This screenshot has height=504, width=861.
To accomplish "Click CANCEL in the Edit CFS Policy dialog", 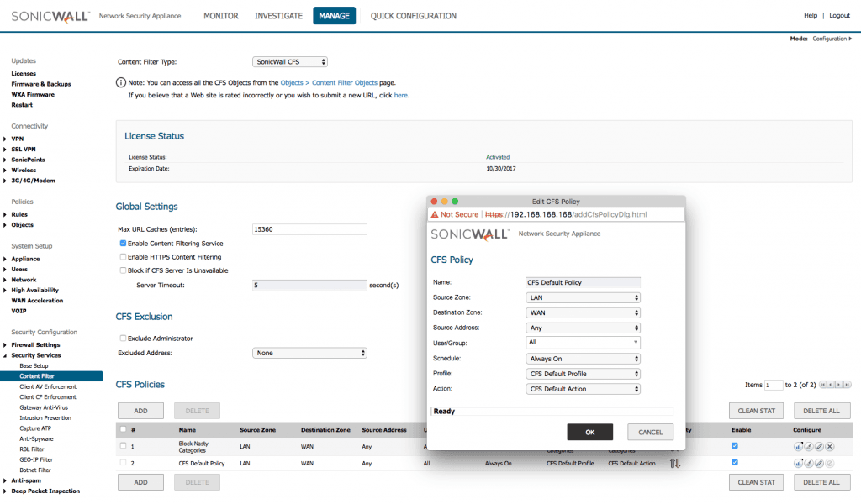I will (x=650, y=432).
